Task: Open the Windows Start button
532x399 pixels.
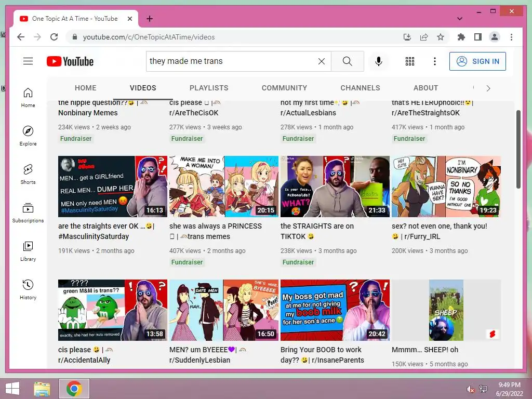Action: pyautogui.click(x=12, y=389)
